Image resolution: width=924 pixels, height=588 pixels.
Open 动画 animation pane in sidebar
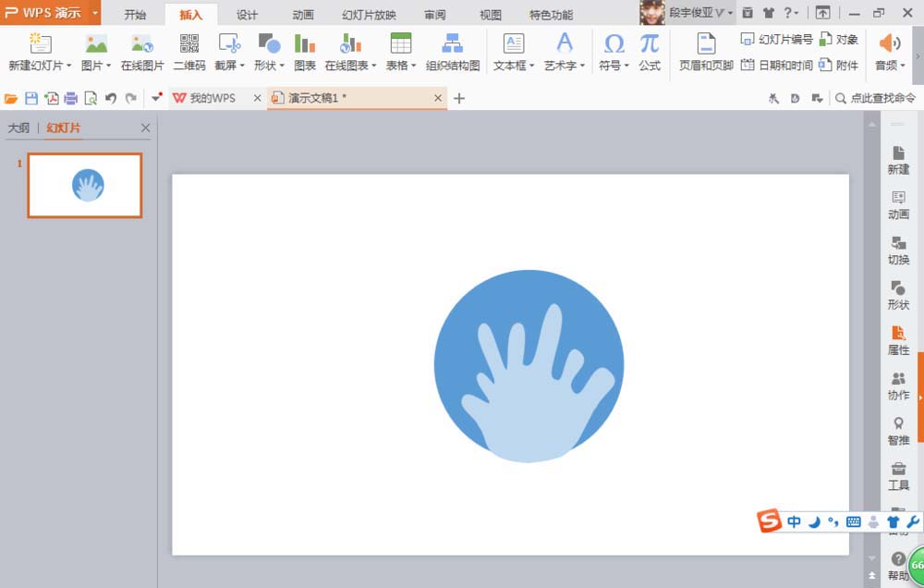[898, 205]
